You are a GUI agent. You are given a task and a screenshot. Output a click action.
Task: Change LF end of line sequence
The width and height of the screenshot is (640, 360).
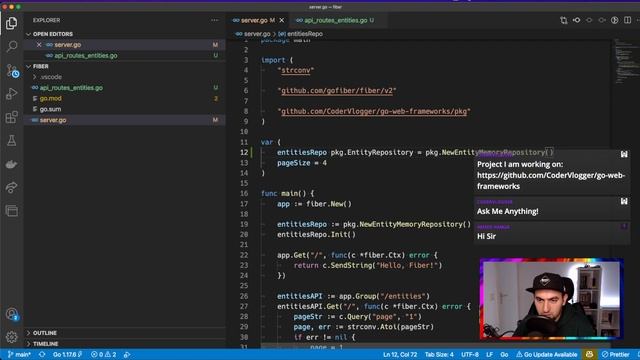(x=489, y=354)
